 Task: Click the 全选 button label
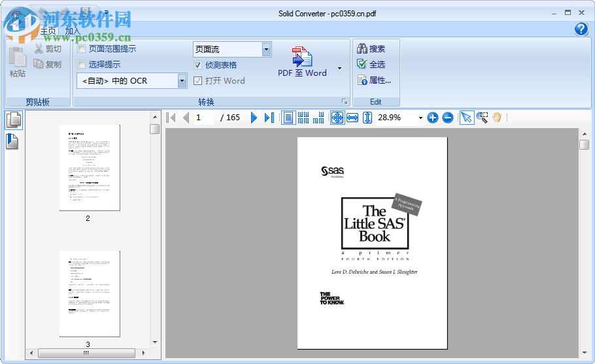tap(377, 65)
